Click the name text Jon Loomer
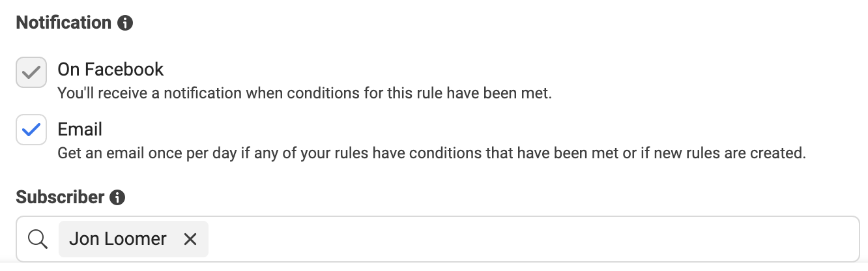The image size is (868, 271). pos(118,239)
